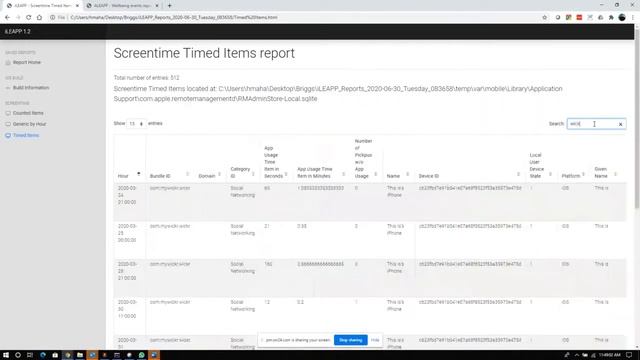Click the Total number of entries text
The width and height of the screenshot is (640, 360).
point(147,78)
